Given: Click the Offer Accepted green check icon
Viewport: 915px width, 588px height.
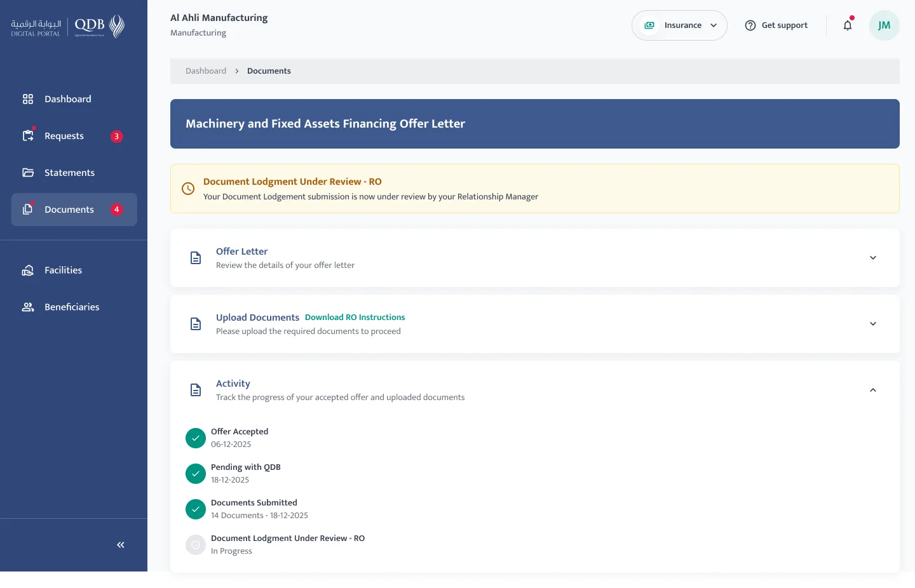Looking at the screenshot, I should click(196, 438).
